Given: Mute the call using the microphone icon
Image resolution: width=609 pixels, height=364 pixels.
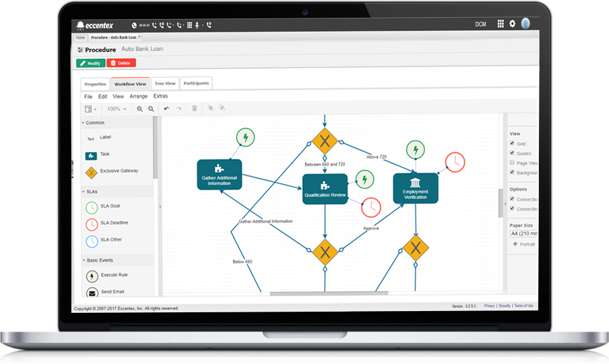Looking at the screenshot, I should (x=197, y=25).
